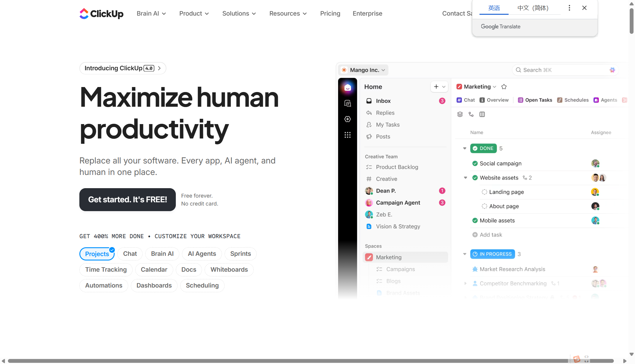Click the layers stack icon under Chat
This screenshot has width=635, height=364.
point(460,114)
